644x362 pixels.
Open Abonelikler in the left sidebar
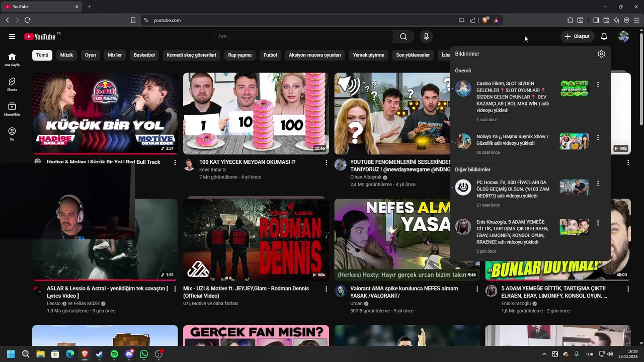click(12, 109)
